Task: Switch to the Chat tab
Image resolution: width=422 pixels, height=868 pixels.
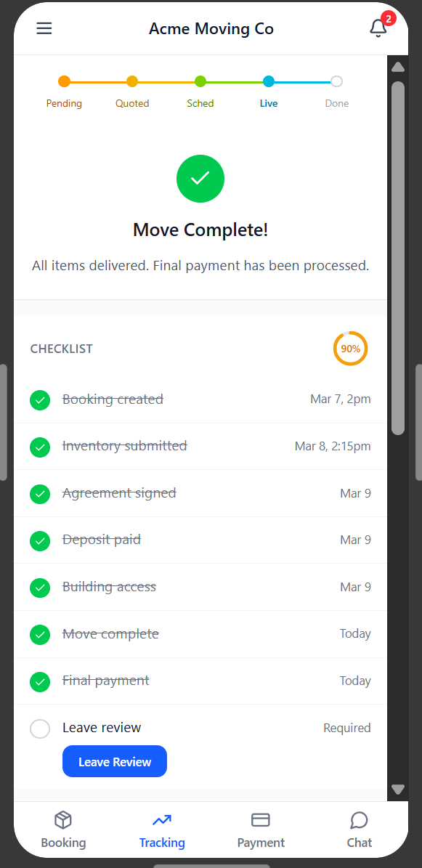Action: point(359,830)
